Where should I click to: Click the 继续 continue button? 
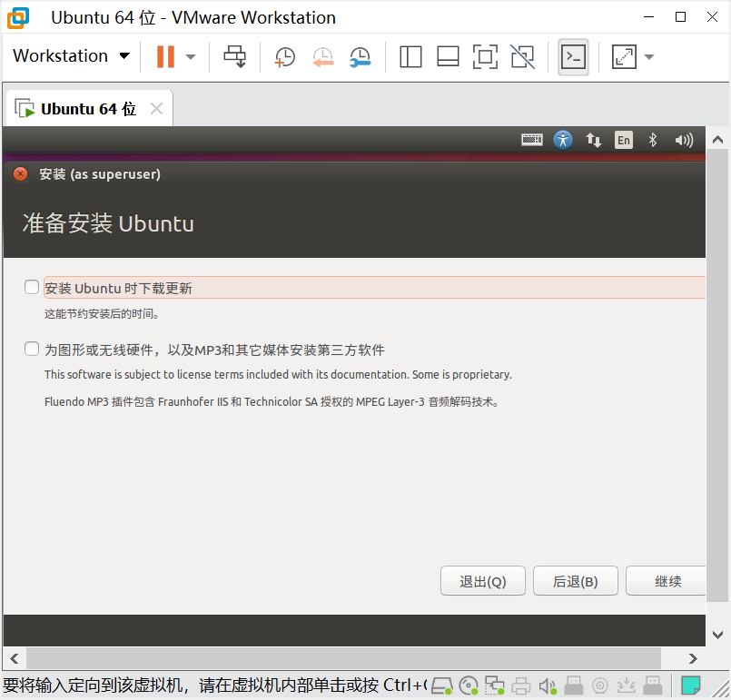click(x=666, y=581)
